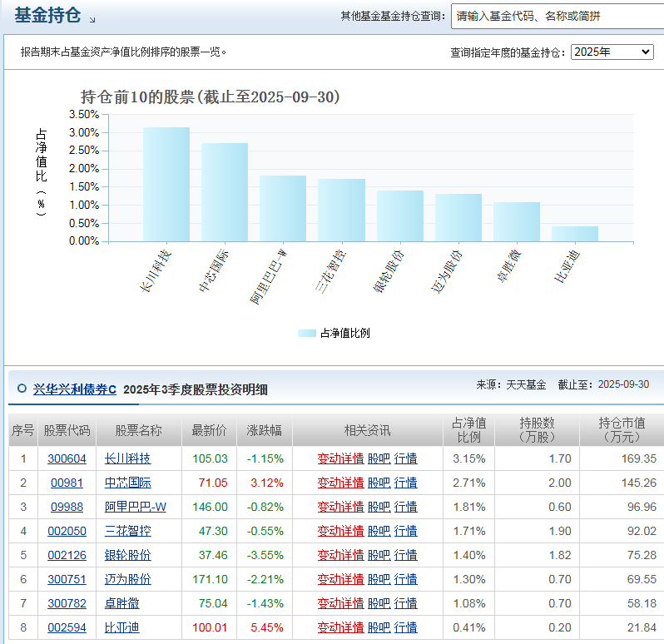Open stock code 00981 link
664x644 pixels.
tap(67, 483)
